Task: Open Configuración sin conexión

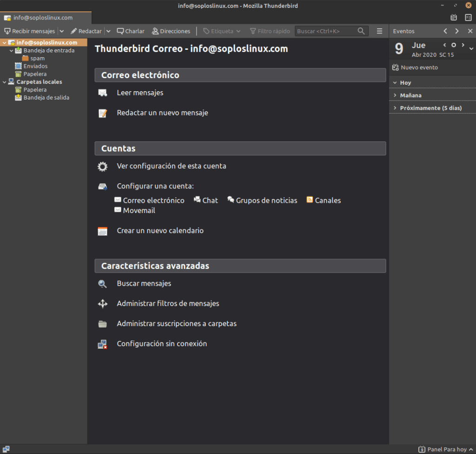Action: (x=162, y=344)
